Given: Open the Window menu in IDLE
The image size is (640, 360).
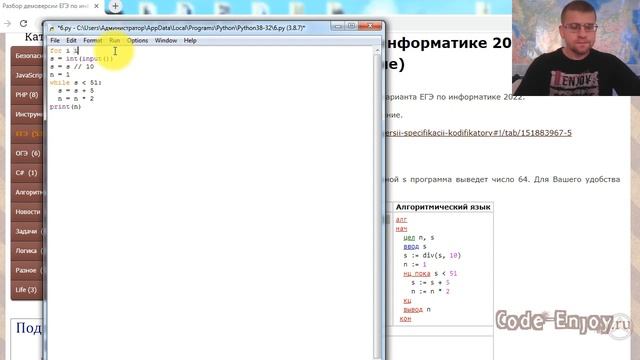Looking at the screenshot, I should point(166,40).
